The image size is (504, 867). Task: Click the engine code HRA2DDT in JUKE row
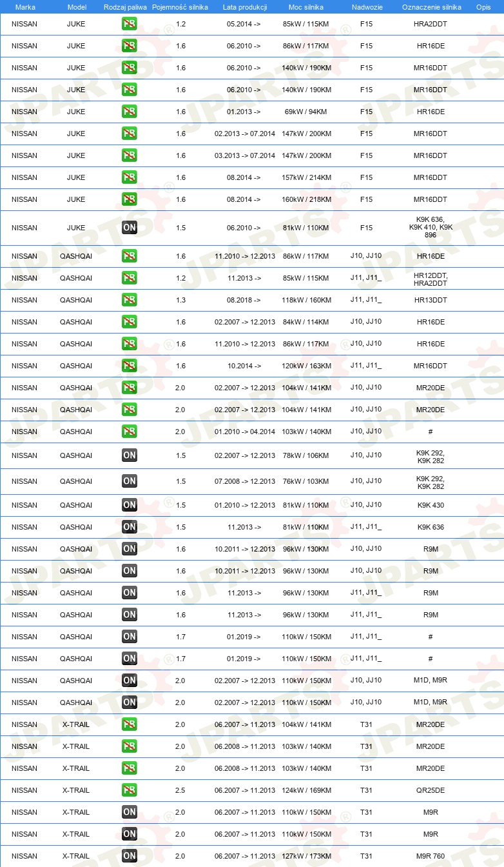tap(431, 24)
